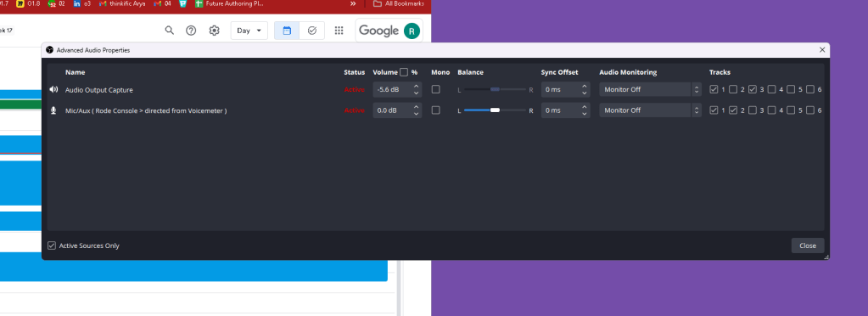Image resolution: width=868 pixels, height=316 pixels.
Task: Decrease sync offset for Mic/Aux
Action: pos(584,114)
